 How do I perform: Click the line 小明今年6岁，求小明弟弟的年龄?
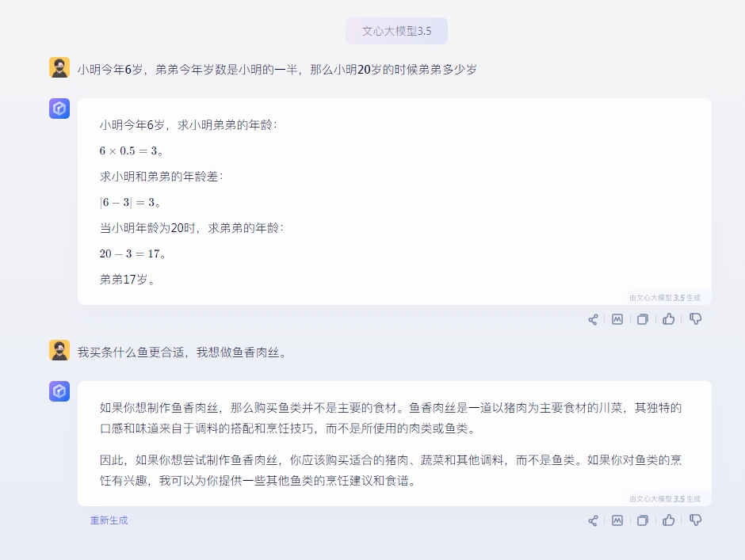pos(188,125)
